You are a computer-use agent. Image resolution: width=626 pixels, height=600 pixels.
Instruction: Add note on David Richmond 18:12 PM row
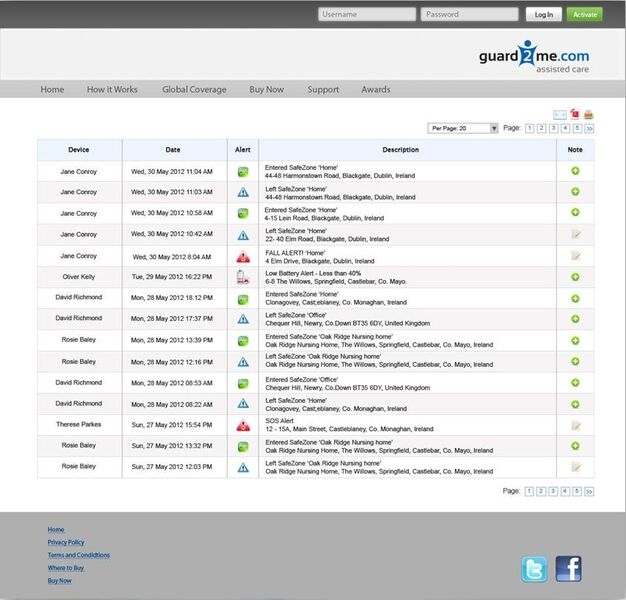click(x=575, y=299)
